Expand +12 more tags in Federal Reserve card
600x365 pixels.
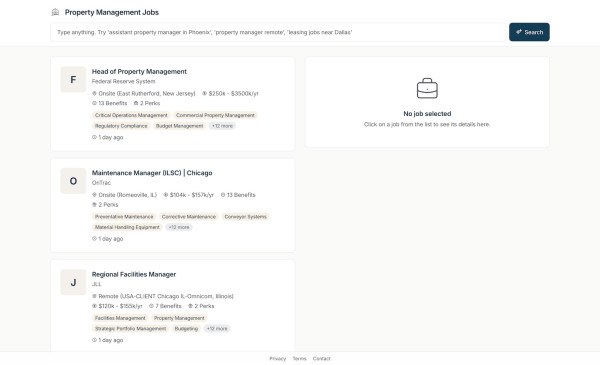[x=222, y=126]
